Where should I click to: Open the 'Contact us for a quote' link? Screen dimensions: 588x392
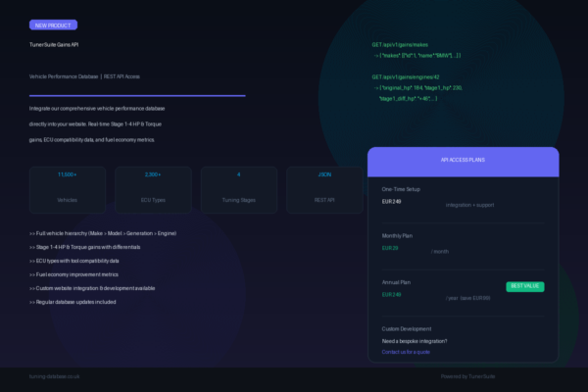[x=406, y=352]
